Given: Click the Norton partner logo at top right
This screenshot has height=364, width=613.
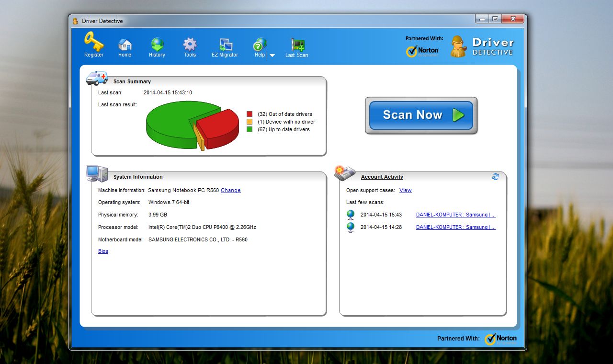Looking at the screenshot, I should [x=421, y=51].
